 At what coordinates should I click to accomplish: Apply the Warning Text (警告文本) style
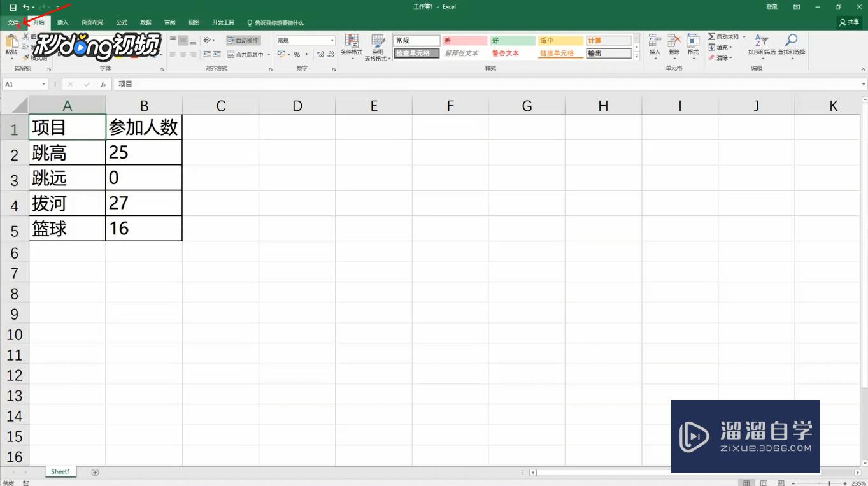point(513,54)
